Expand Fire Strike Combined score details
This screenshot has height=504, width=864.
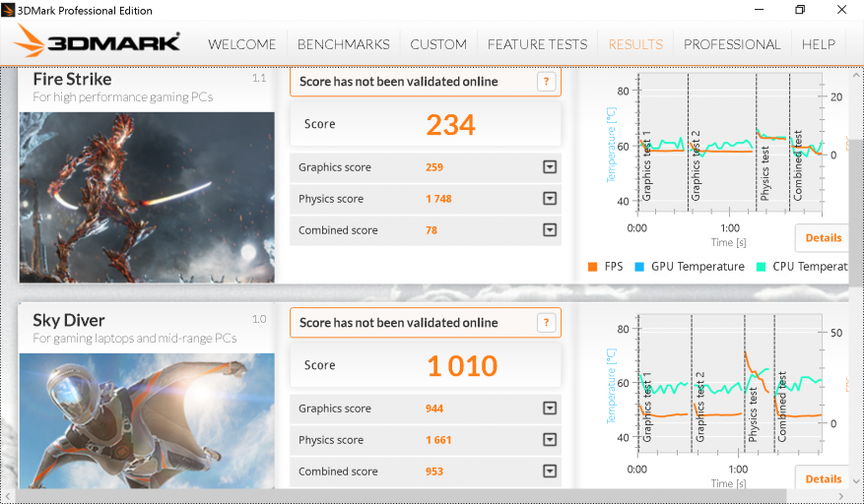[x=550, y=229]
